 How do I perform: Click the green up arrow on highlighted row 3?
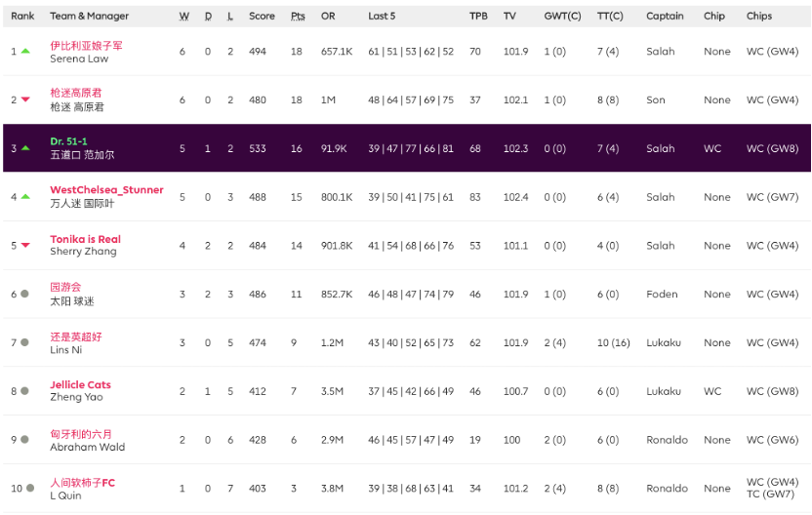click(25, 148)
